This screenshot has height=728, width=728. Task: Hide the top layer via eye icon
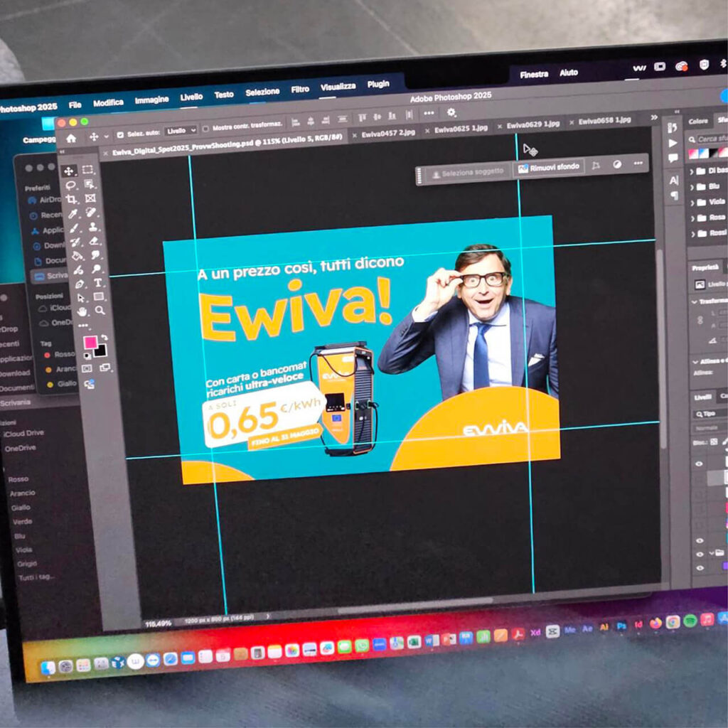click(x=699, y=464)
